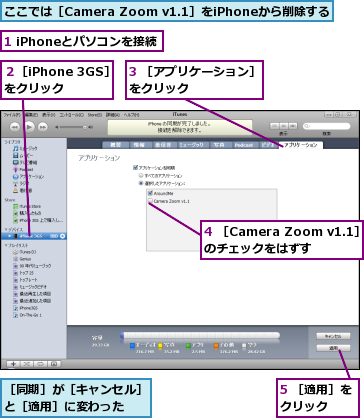Open the 最近追加した項目 playlist
The image size is (364, 418).
tap(32, 301)
